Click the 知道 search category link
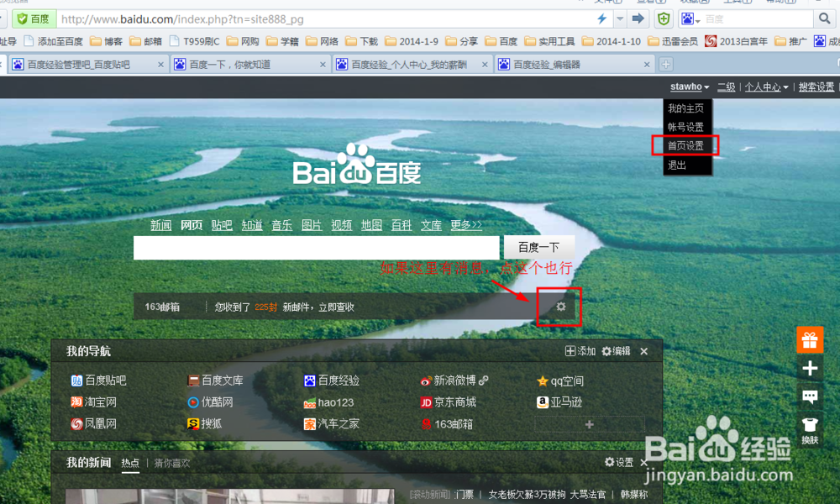Screen dimensions: 840x504 click(x=252, y=225)
